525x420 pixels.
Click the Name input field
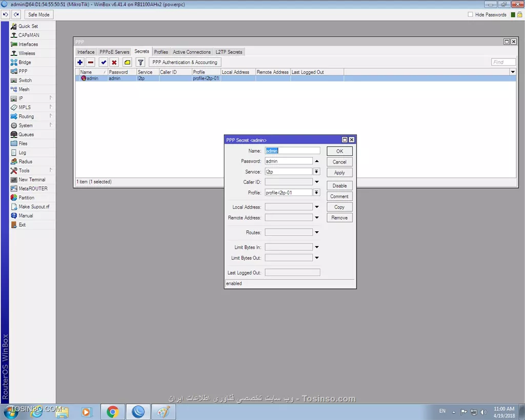click(x=292, y=151)
